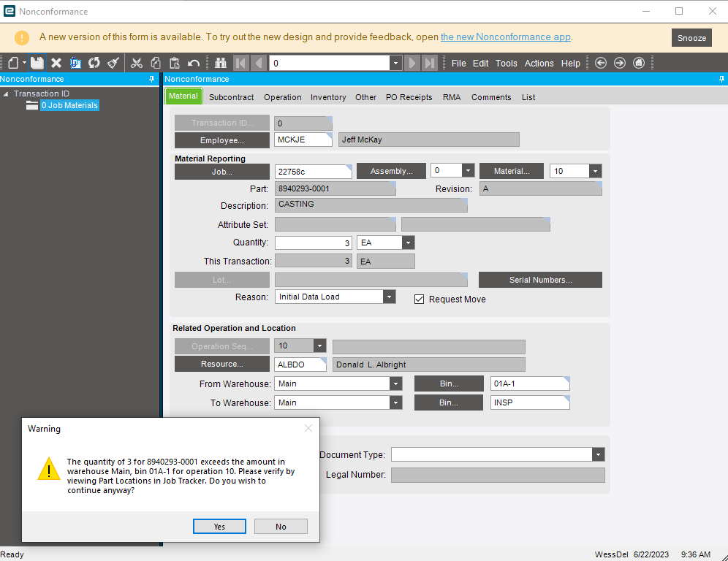Pin the right Nonconformance sheet panel

[721, 79]
